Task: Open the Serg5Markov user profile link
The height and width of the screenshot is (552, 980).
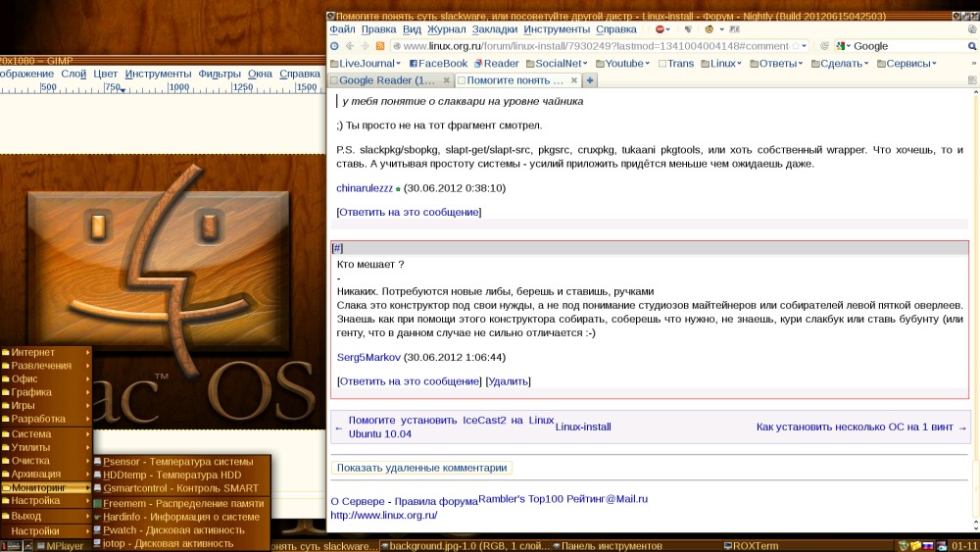Action: coord(368,357)
